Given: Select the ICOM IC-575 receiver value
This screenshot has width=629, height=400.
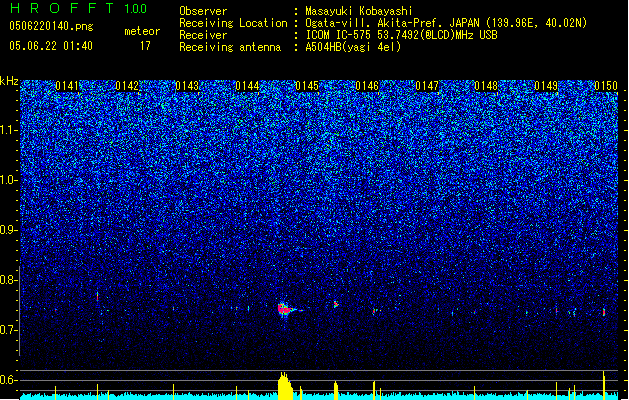Looking at the screenshot, I should 401,35.
